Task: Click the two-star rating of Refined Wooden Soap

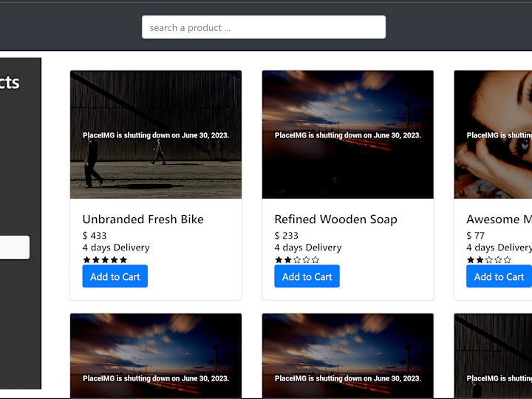Action: (x=297, y=260)
